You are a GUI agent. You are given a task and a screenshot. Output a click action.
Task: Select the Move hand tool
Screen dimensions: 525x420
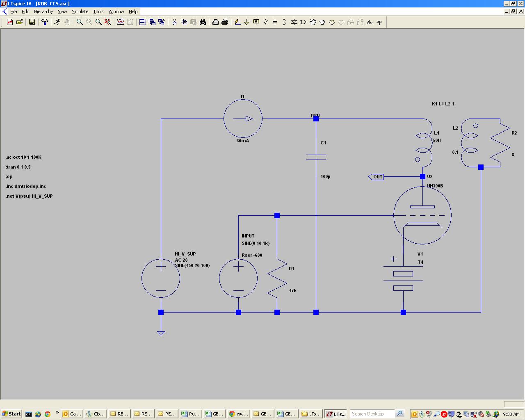(x=313, y=22)
